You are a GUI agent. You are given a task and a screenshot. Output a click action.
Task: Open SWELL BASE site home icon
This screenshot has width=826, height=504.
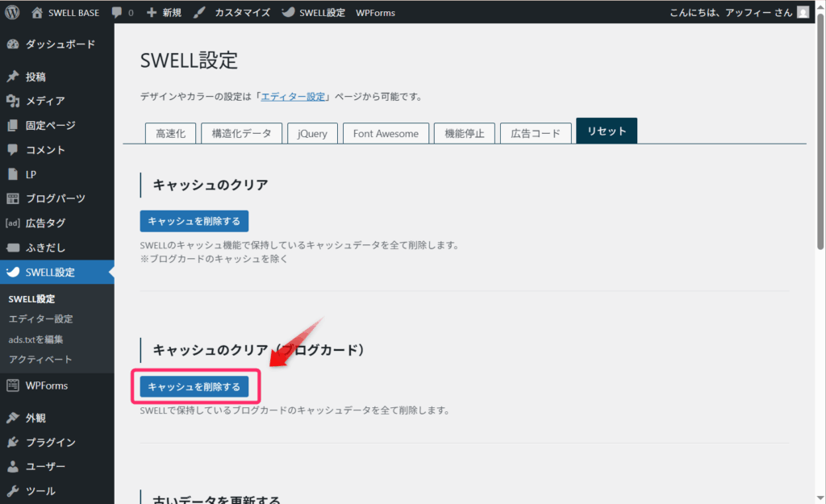click(37, 12)
